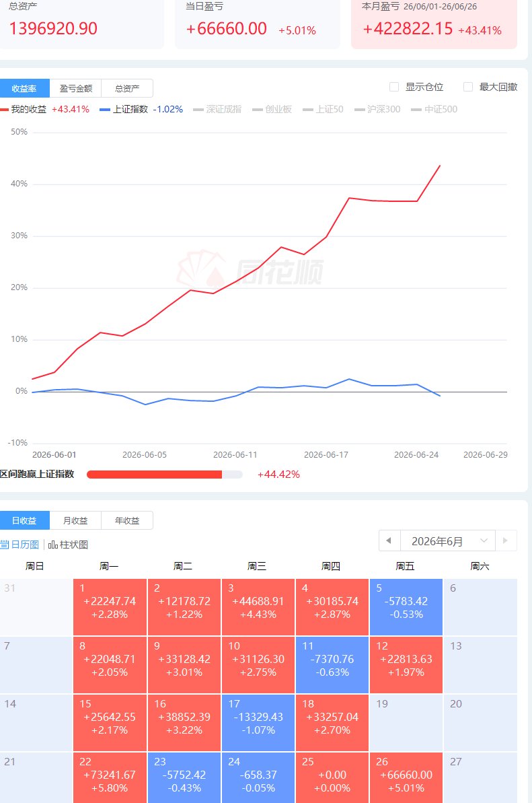Toggle 上证50 index legend marker
The height and width of the screenshot is (803, 532).
(308, 110)
